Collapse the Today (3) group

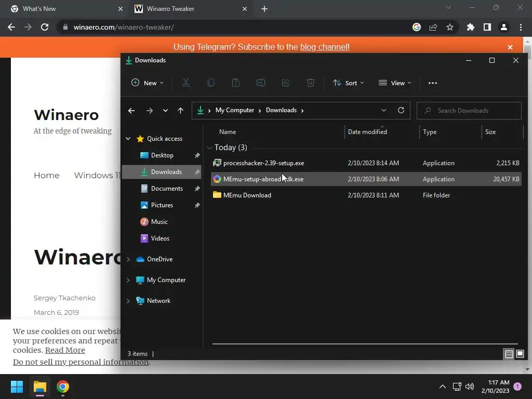209,148
